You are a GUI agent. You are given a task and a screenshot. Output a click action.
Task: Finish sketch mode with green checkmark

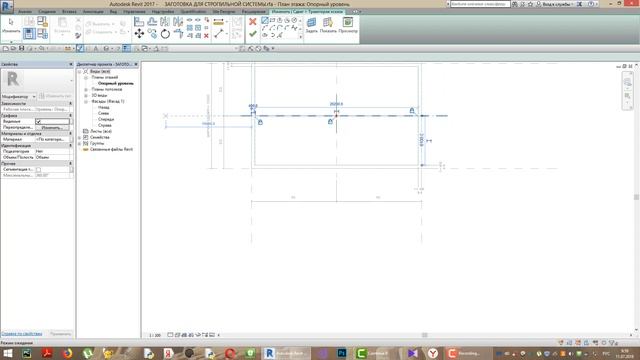tap(253, 34)
